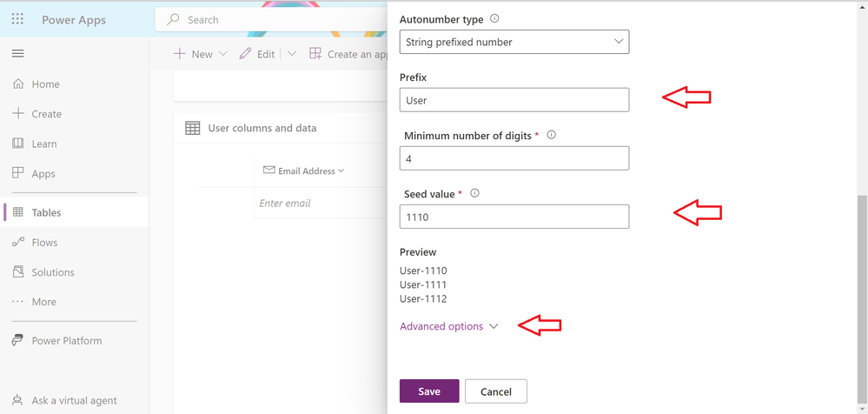Click the Autonumber type info icon
Image resolution: width=868 pixels, height=414 pixels.
tap(495, 19)
